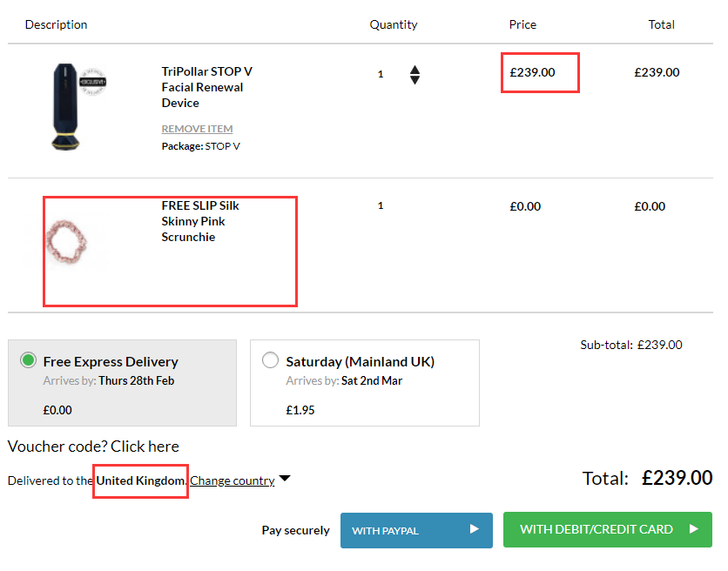Click Voucher code? Click here
Image resolution: width=728 pixels, height=571 pixels.
click(93, 447)
